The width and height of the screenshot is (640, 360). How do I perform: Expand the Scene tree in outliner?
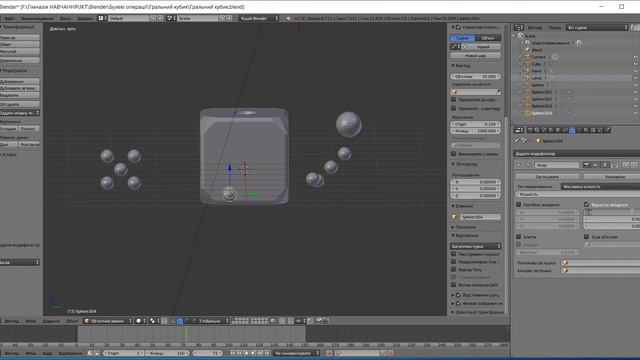tap(514, 36)
